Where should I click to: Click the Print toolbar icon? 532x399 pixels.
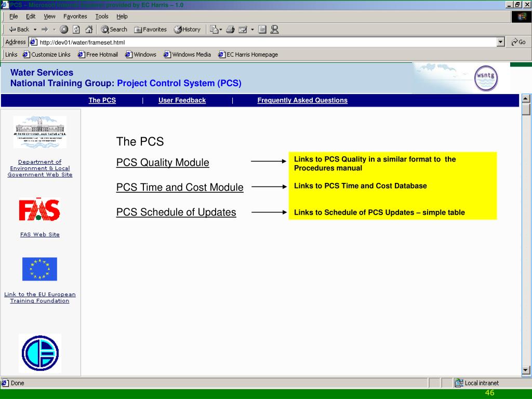click(x=230, y=30)
